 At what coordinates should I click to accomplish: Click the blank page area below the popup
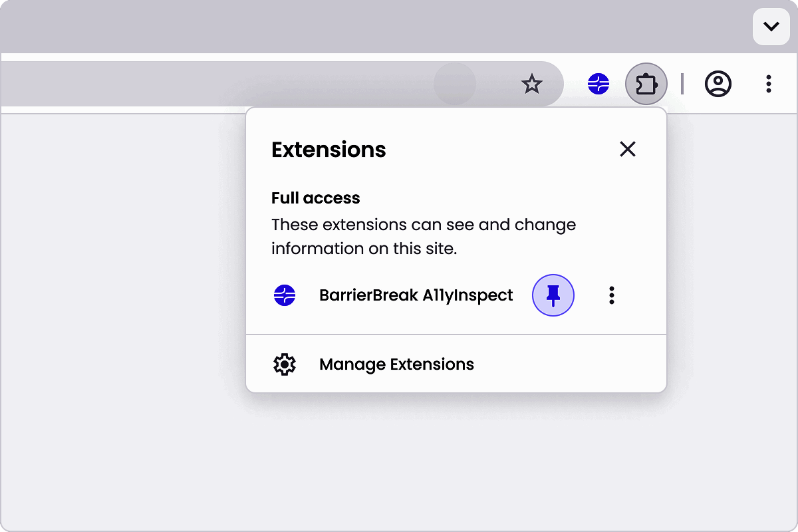[399, 465]
